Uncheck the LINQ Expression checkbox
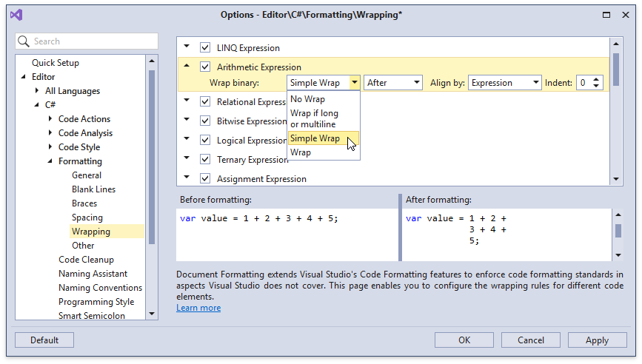Image resolution: width=642 pixels, height=364 pixels. coord(205,48)
